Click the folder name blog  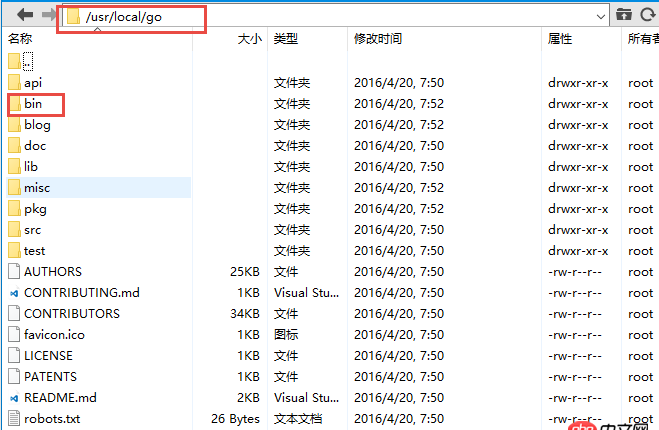click(x=37, y=125)
